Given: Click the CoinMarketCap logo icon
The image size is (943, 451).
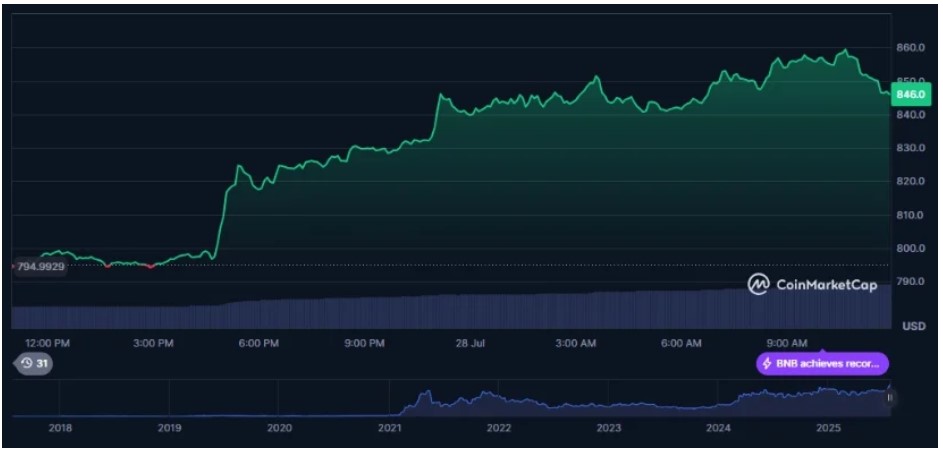Looking at the screenshot, I should tap(759, 284).
